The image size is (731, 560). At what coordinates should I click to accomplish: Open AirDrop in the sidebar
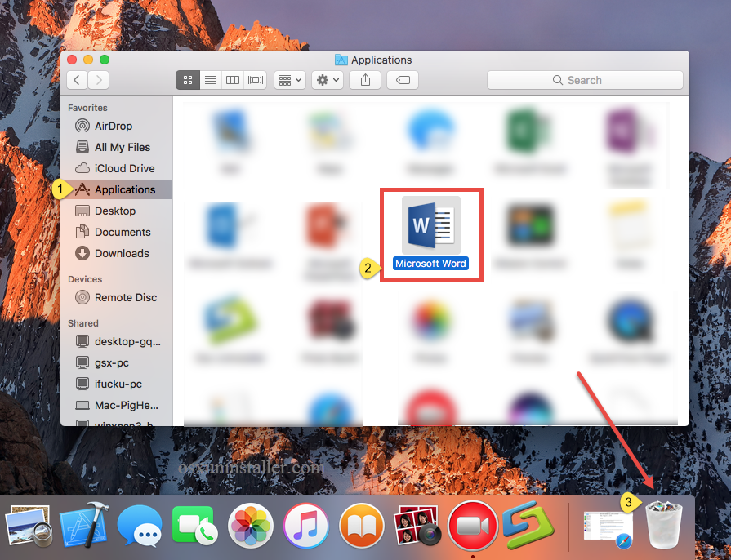coord(117,126)
